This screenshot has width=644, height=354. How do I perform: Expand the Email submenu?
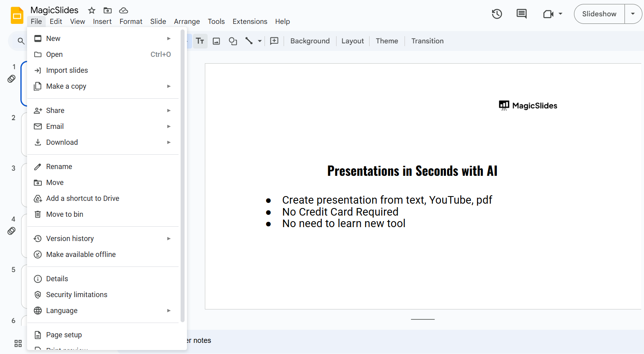coord(169,126)
